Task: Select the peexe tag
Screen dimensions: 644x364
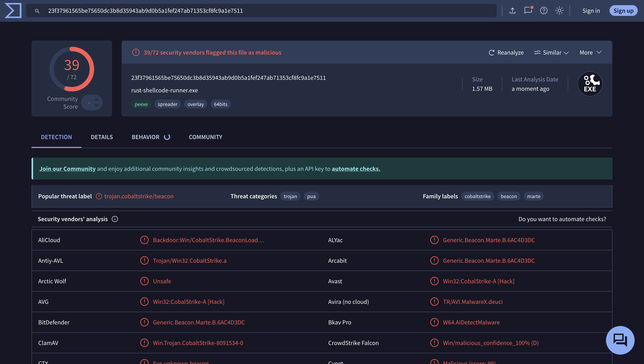Action: (x=141, y=104)
